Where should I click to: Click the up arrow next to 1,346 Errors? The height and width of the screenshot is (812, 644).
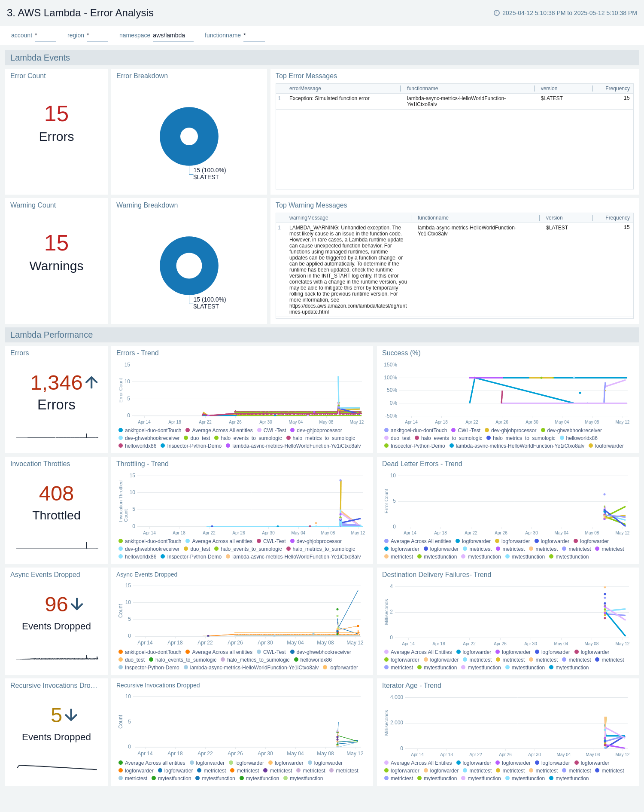[x=91, y=382]
